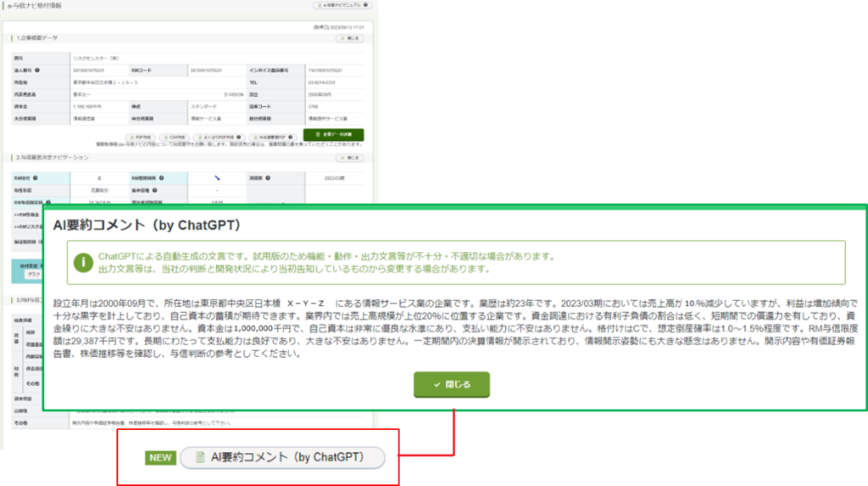The width and height of the screenshot is (868, 486).
Task: Click help icon next to 決算期
Action: coord(268,178)
